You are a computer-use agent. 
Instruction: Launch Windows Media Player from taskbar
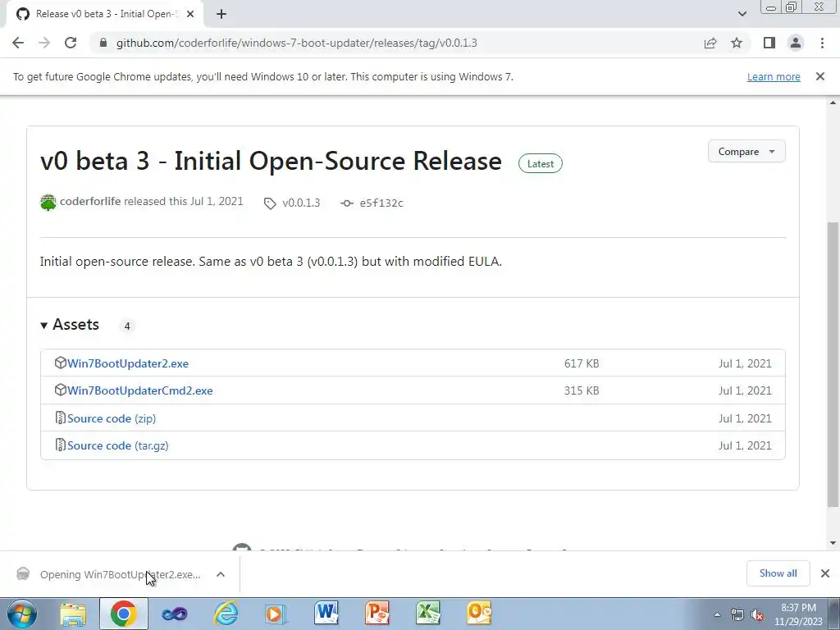pos(276,614)
